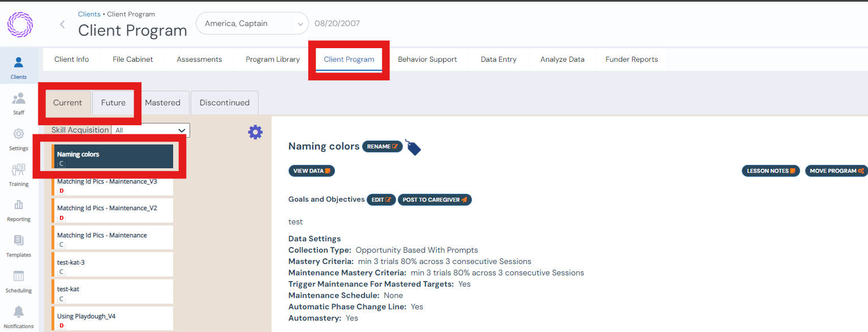Go to Training in the sidebar

(x=19, y=174)
